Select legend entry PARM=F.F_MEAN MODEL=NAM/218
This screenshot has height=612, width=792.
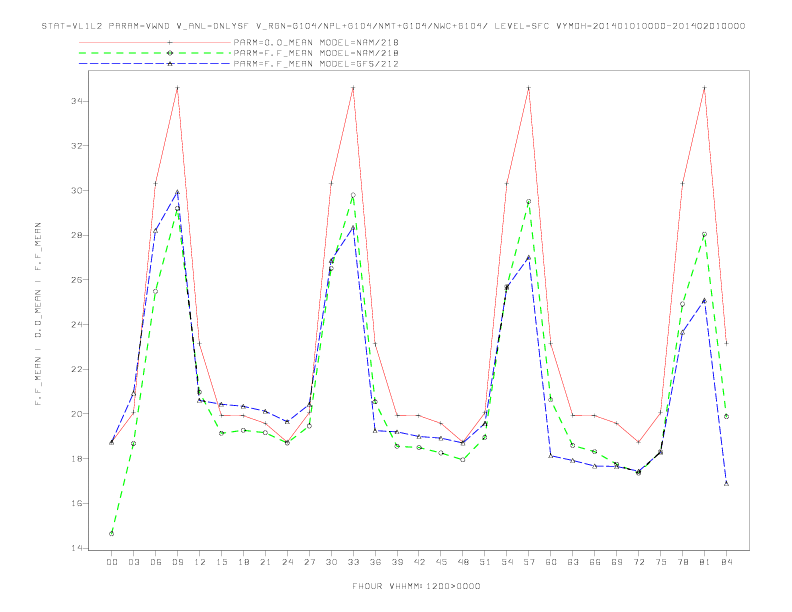(316, 53)
